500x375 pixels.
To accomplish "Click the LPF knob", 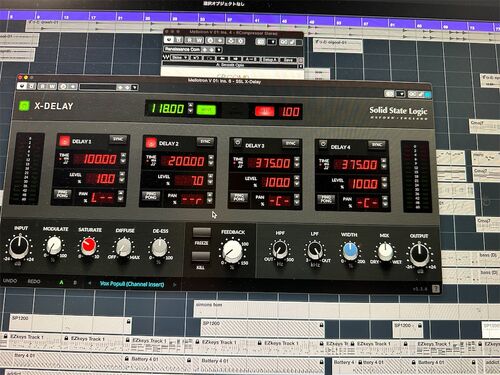I will [315, 251].
